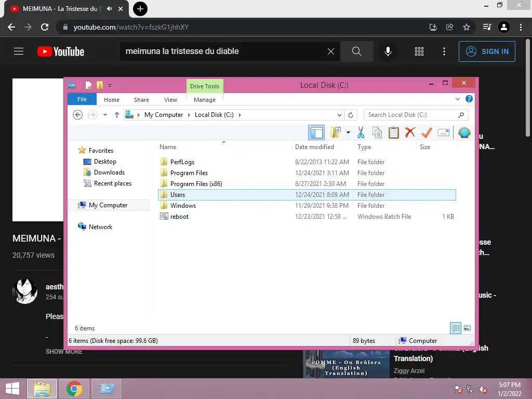Sort by Type column header
This screenshot has width=532, height=399.
pos(385,147)
